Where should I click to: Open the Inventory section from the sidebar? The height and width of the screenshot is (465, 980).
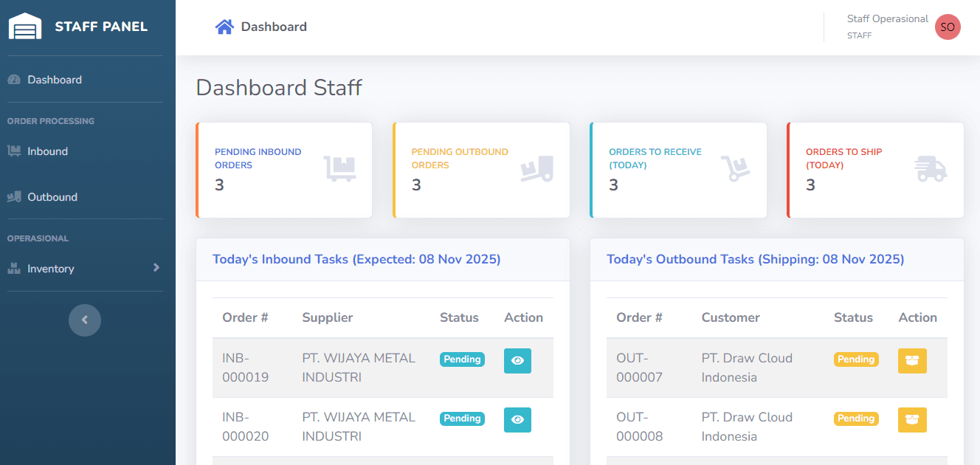[x=52, y=268]
